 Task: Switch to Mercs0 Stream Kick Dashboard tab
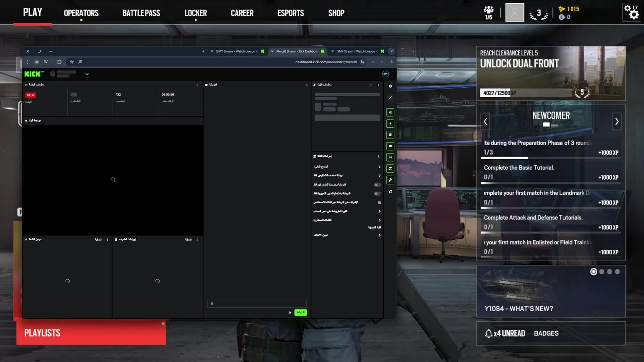[x=296, y=51]
